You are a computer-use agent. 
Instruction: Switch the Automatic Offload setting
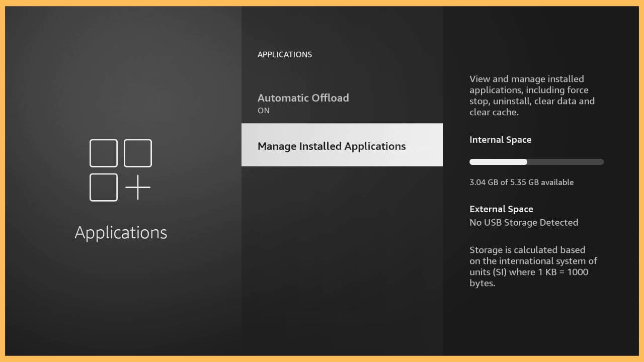pyautogui.click(x=303, y=103)
